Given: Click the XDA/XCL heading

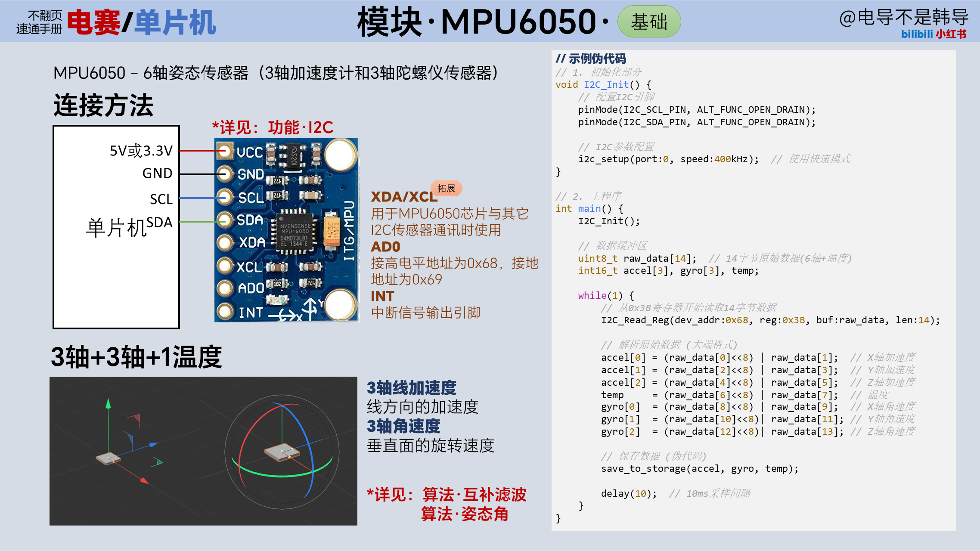Looking at the screenshot, I should click(404, 197).
